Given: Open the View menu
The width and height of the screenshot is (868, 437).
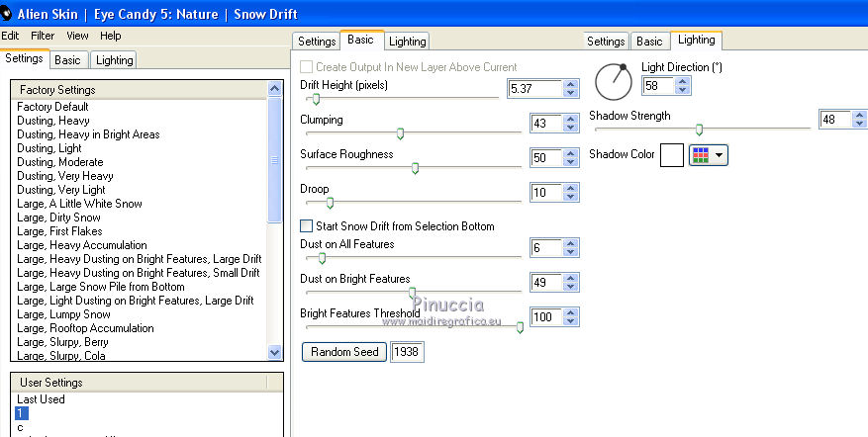Looking at the screenshot, I should click(77, 36).
